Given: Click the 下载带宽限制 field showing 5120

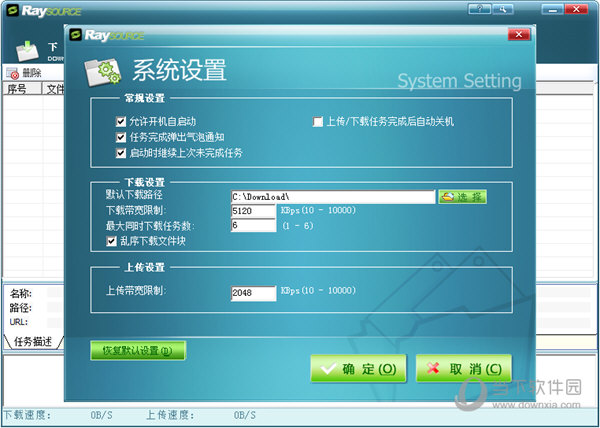Looking at the screenshot, I should [253, 211].
